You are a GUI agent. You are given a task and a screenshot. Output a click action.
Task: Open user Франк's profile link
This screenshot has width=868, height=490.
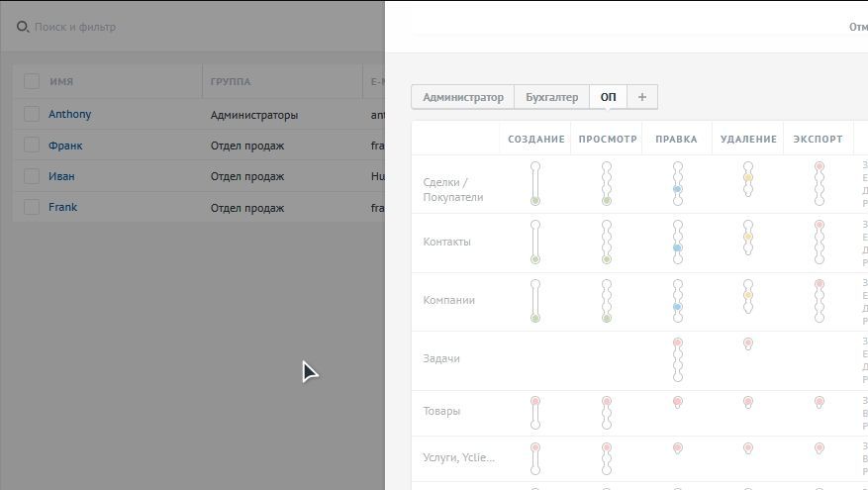[65, 146]
